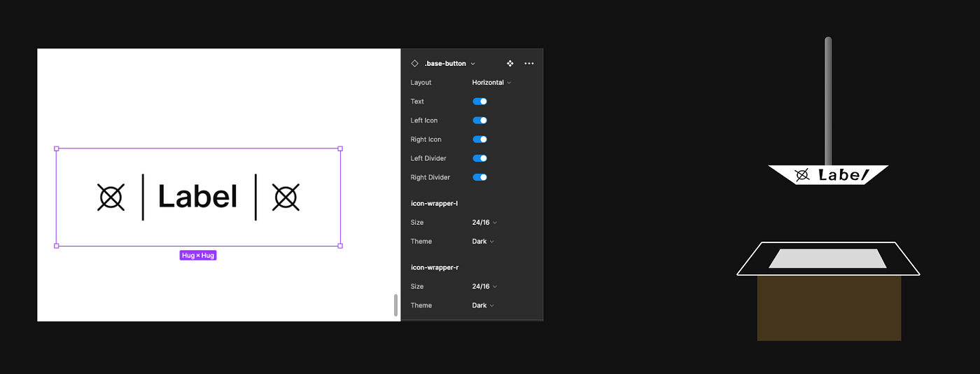Open the .base-button name dropdown
980x374 pixels.
(x=449, y=63)
